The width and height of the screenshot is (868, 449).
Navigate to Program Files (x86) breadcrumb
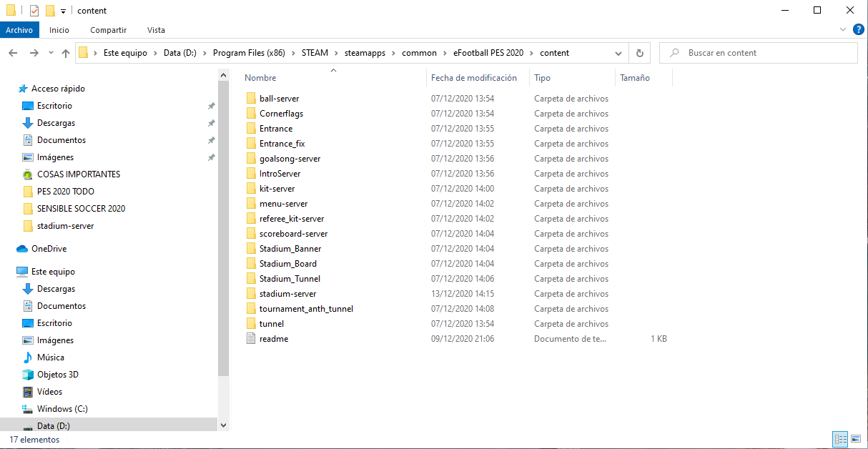[250, 53]
